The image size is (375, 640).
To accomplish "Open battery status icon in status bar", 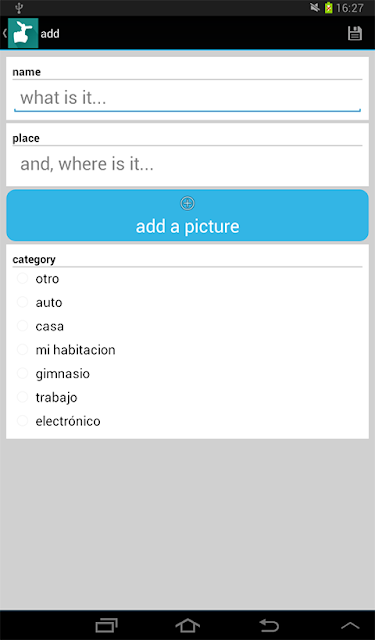I will click(x=328, y=8).
